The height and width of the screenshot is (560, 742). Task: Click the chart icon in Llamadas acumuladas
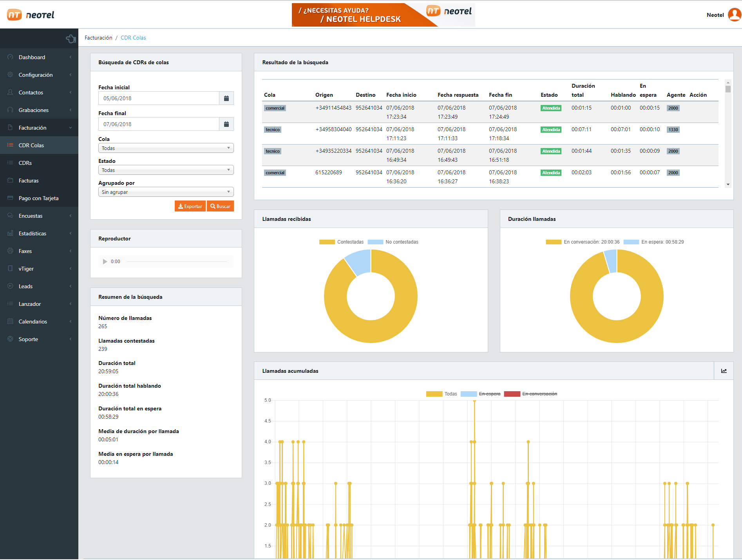click(724, 371)
